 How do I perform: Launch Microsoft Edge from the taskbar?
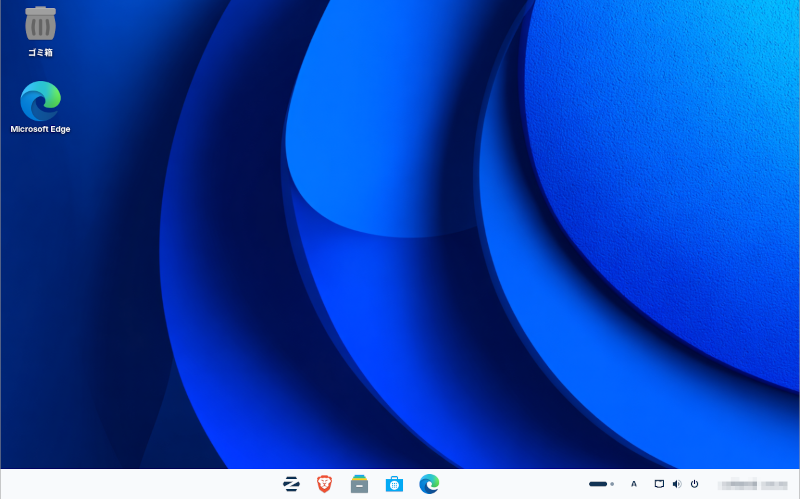tap(429, 484)
